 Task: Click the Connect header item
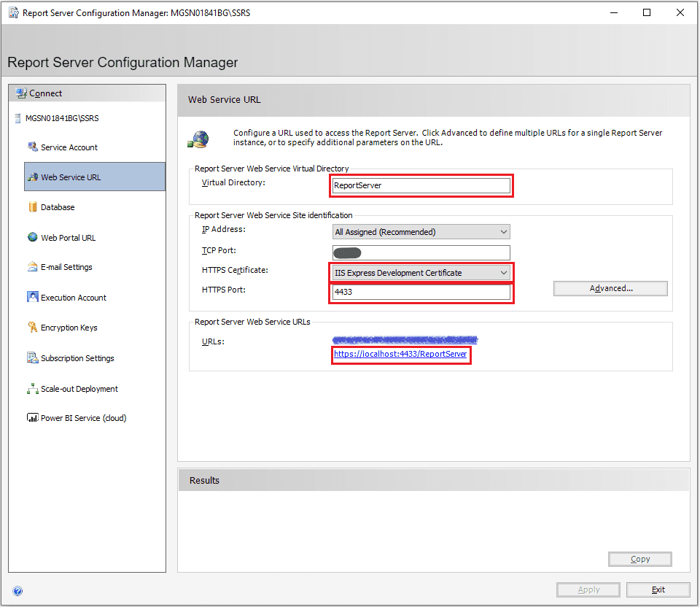click(46, 93)
